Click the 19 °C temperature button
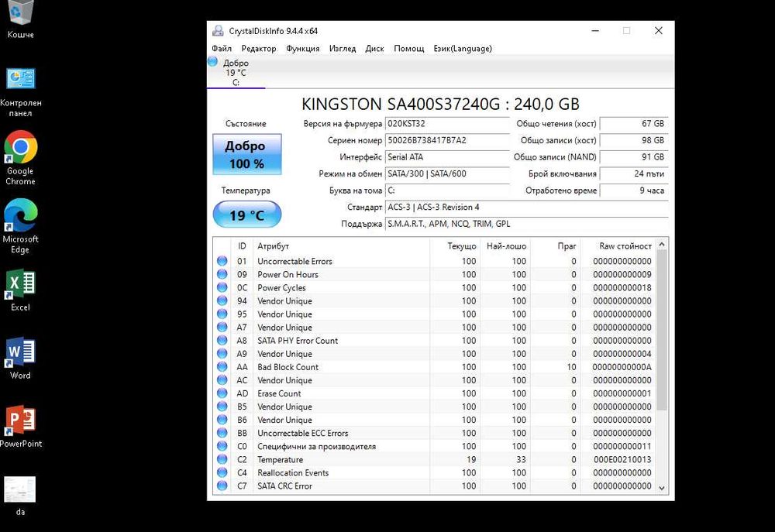Viewport: 775px width, 532px height. click(x=247, y=215)
